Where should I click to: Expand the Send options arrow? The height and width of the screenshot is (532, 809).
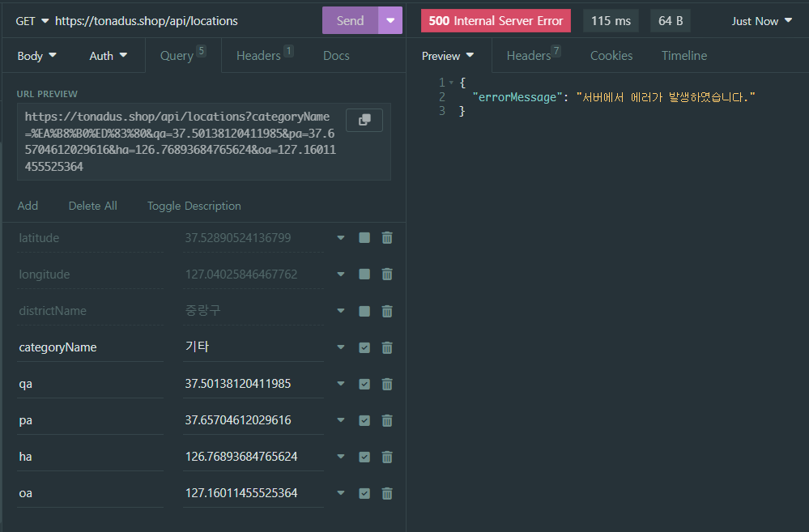(391, 20)
